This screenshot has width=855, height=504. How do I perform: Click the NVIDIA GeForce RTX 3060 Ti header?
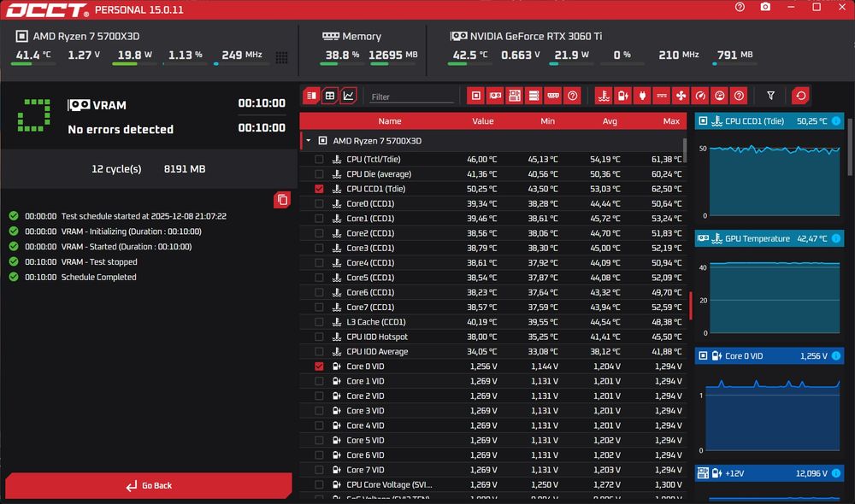[x=536, y=36]
